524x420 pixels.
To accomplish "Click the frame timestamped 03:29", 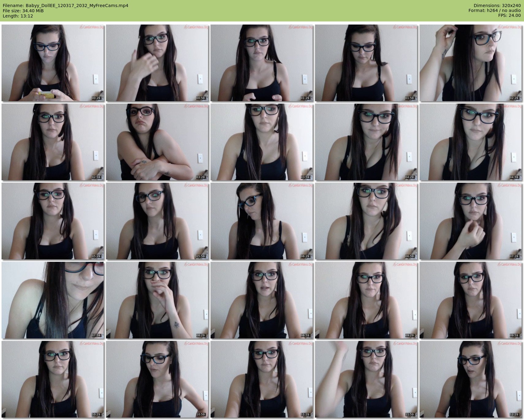I will (x=157, y=142).
